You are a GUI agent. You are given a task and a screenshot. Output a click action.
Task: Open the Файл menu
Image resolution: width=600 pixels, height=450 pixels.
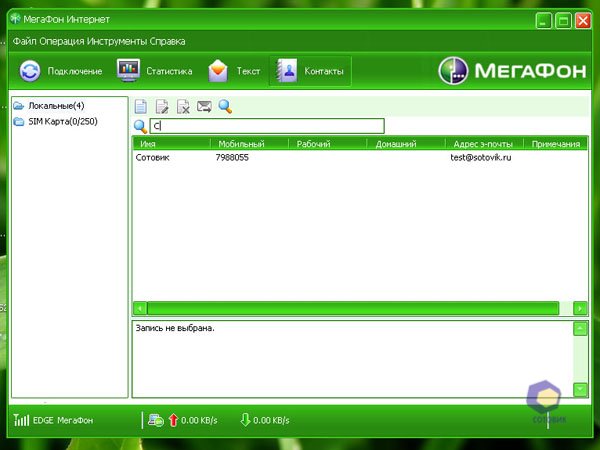pyautogui.click(x=25, y=41)
